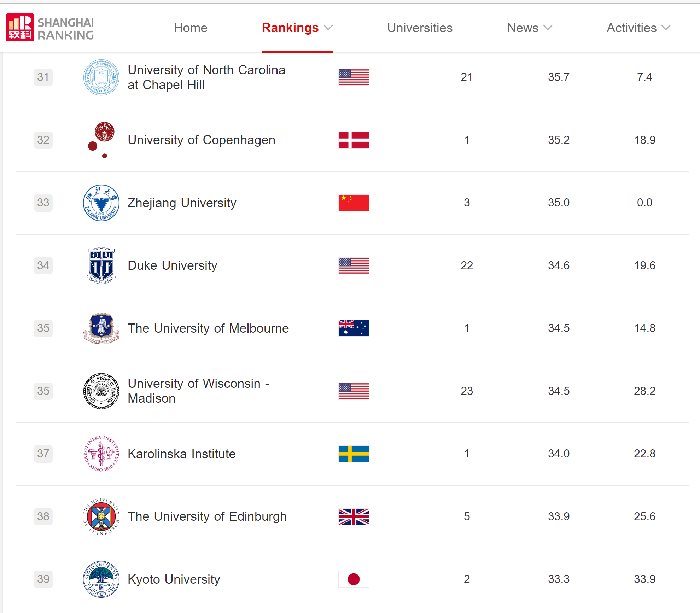Click the Kyoto University seal
The image size is (700, 613).
(101, 579)
